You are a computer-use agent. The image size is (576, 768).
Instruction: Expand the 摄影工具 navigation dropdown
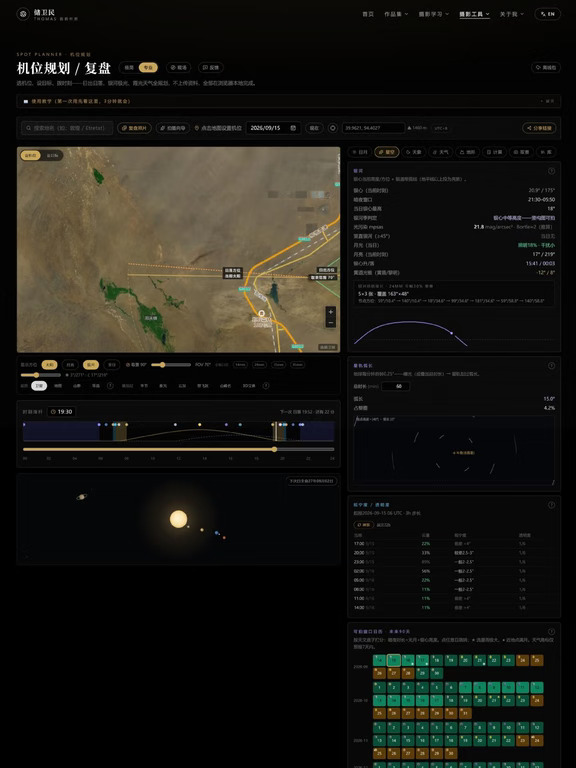(474, 14)
